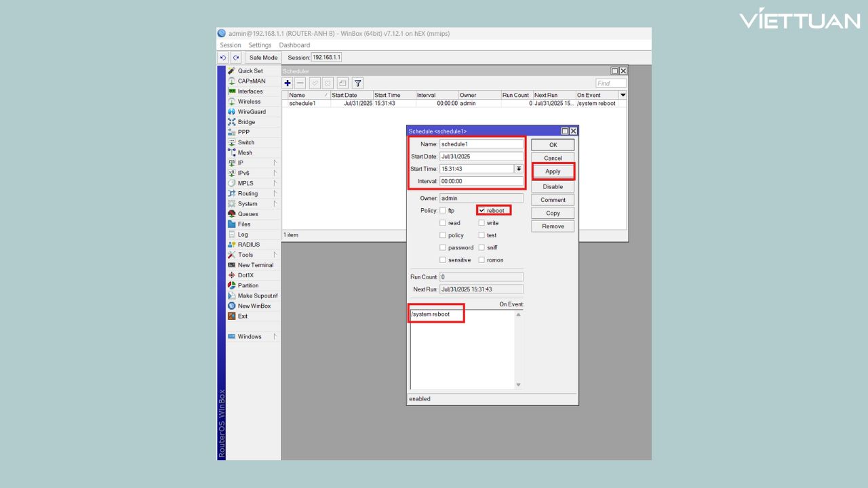Tick the ftp policy checkbox
Viewport: 868px width, 488px height.
[x=443, y=211]
